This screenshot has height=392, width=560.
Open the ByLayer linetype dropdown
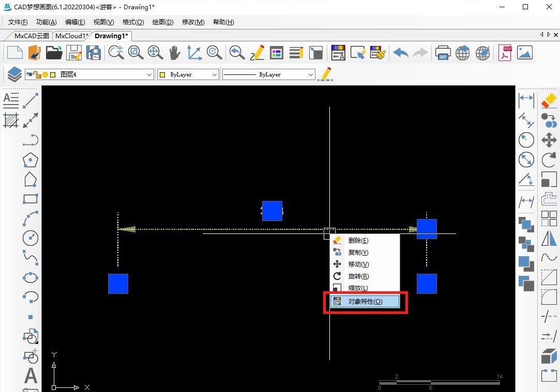310,75
